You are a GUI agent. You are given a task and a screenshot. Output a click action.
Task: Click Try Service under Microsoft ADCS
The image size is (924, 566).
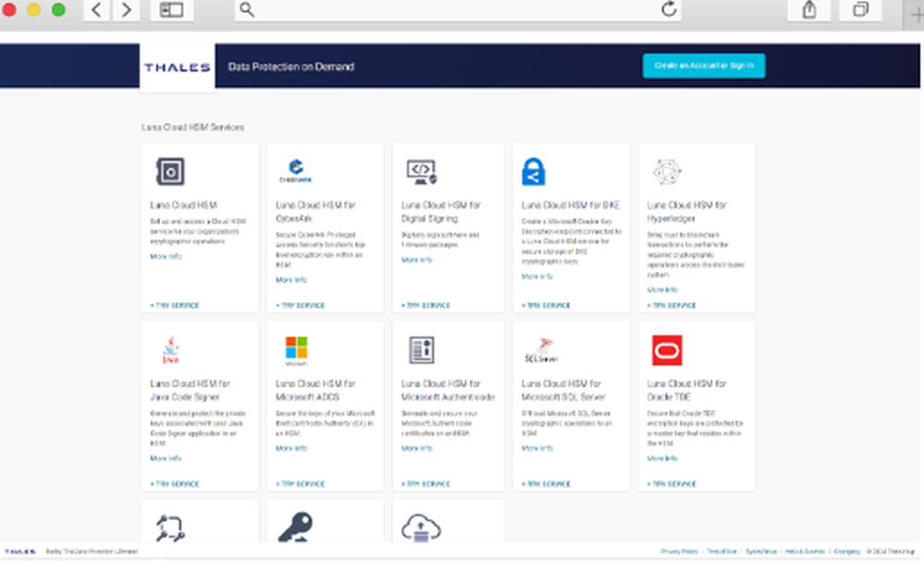(300, 484)
